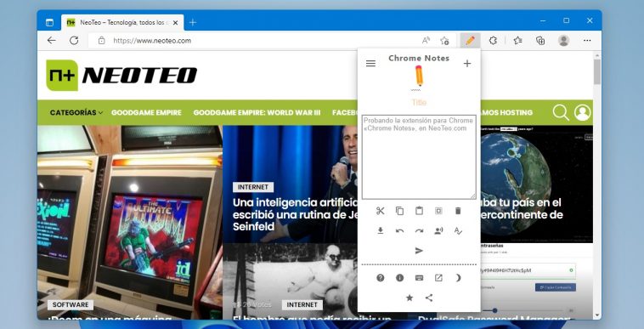Screen dimensions: 644x329
Task: Click inside the note text area
Action: 419,157
